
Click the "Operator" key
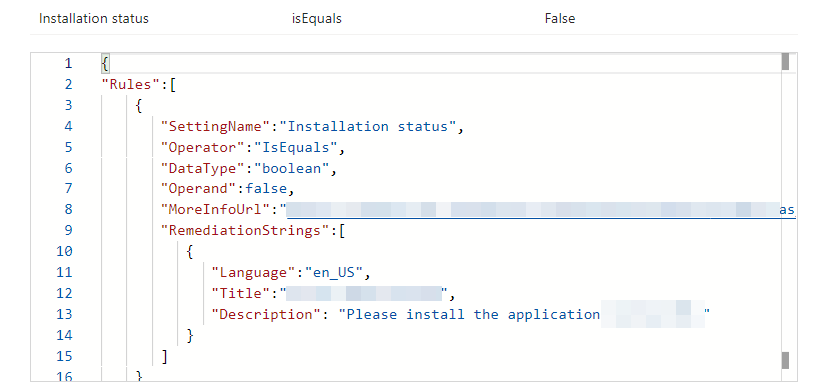(x=204, y=147)
